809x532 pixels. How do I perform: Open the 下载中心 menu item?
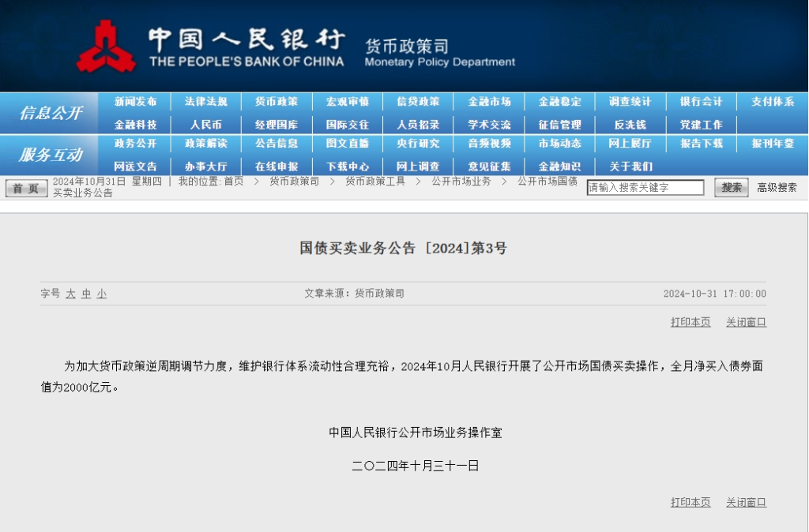[x=346, y=166]
